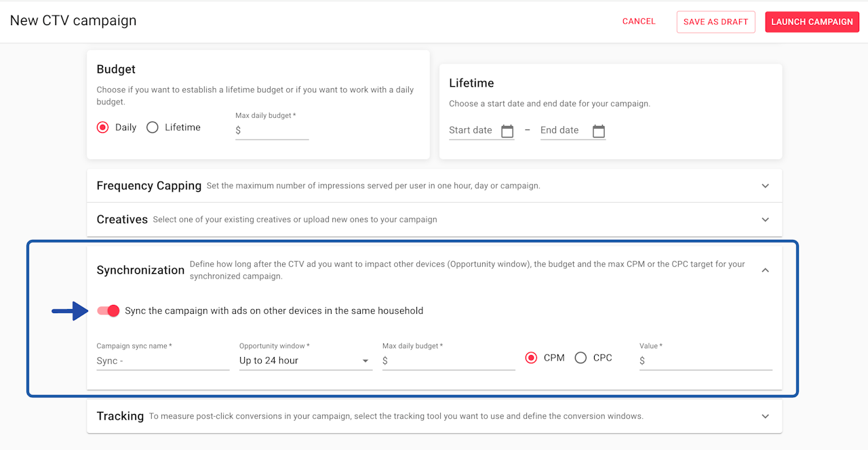Collapse the Synchronization section
The width and height of the screenshot is (868, 450).
point(765,270)
